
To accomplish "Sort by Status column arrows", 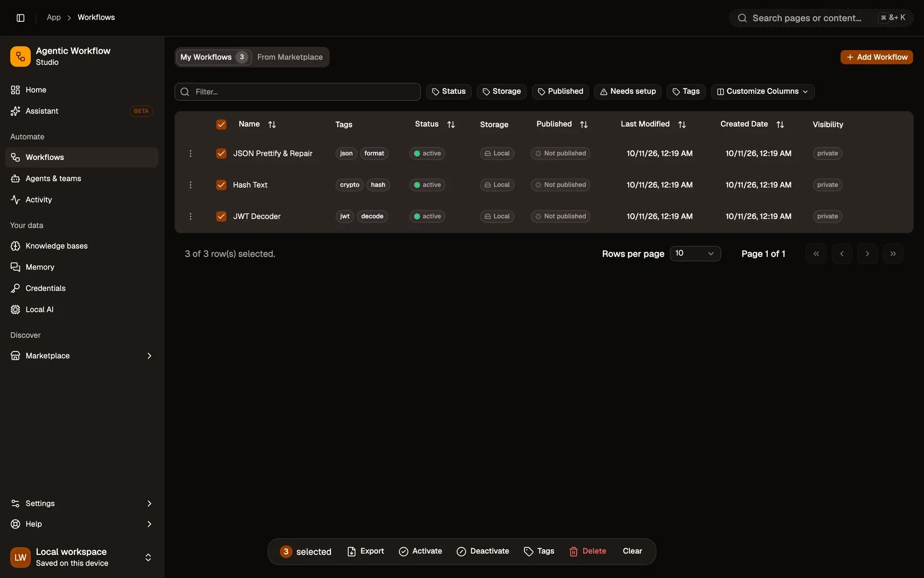I will point(451,124).
